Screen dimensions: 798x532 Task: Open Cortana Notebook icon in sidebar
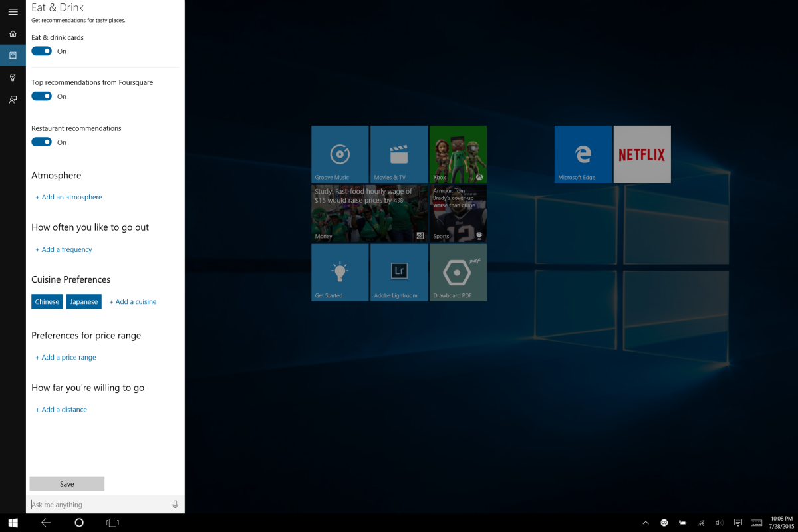(13, 55)
